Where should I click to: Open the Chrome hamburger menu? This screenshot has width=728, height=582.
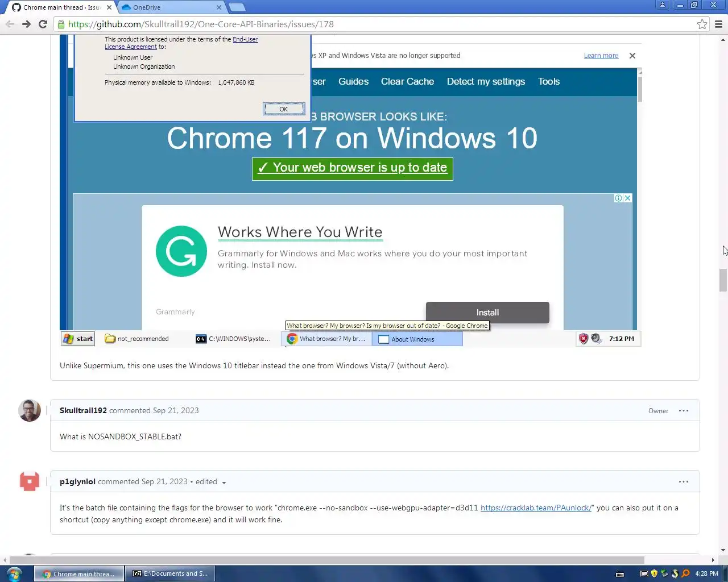point(718,24)
